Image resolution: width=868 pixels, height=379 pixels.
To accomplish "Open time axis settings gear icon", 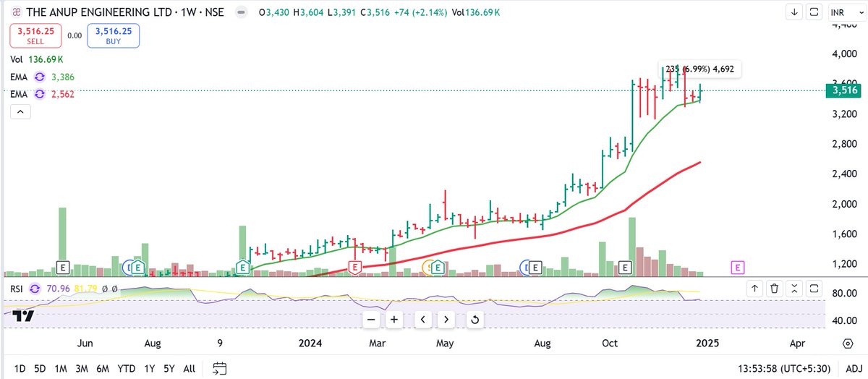I will tap(847, 342).
